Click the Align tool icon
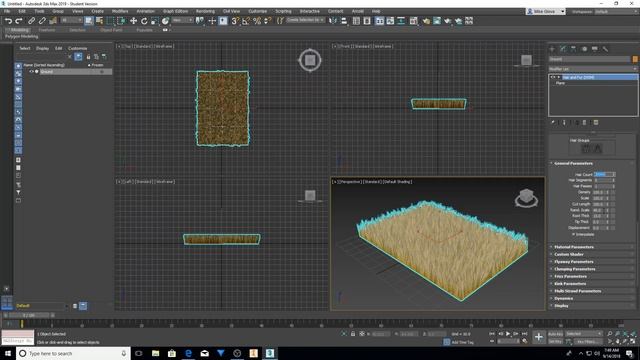Image resolution: width=640 pixels, height=360 pixels. [x=344, y=21]
